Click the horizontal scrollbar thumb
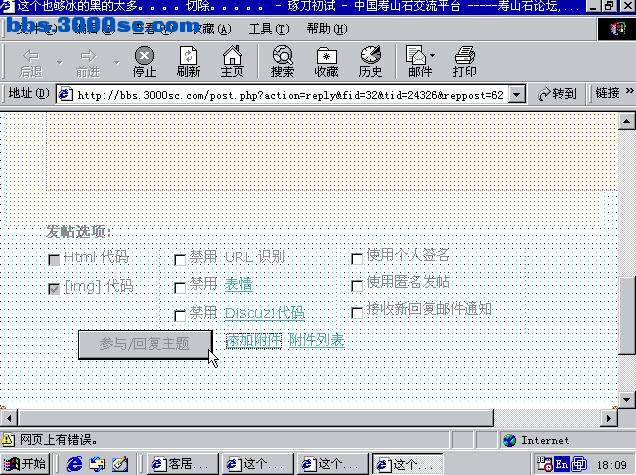This screenshot has height=475, width=636. coord(256,418)
